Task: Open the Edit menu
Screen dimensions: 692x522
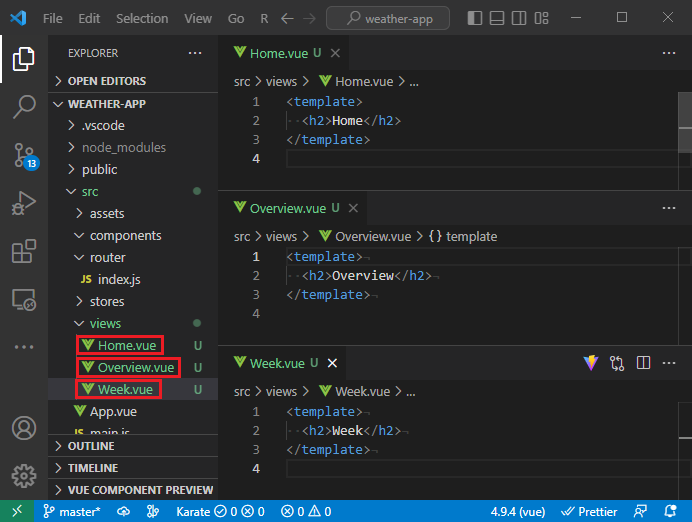Action: click(89, 19)
